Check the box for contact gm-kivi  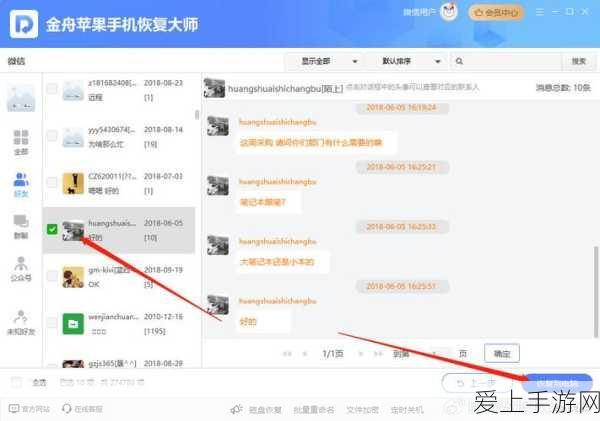coord(52,276)
